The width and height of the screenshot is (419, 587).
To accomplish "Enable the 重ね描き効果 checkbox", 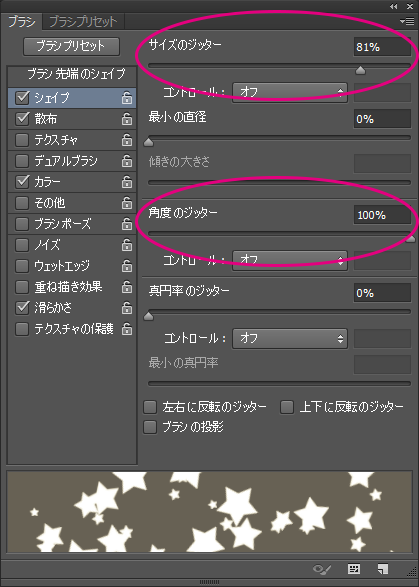I will point(22,286).
